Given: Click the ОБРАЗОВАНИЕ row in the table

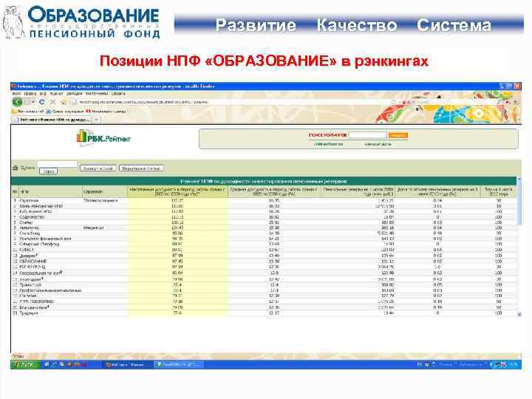Looking at the screenshot, I should [264, 262].
